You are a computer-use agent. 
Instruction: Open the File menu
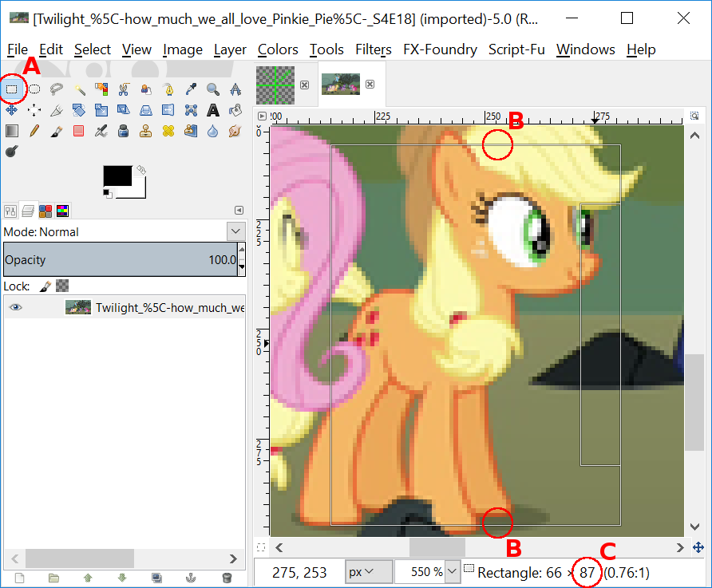tap(18, 49)
